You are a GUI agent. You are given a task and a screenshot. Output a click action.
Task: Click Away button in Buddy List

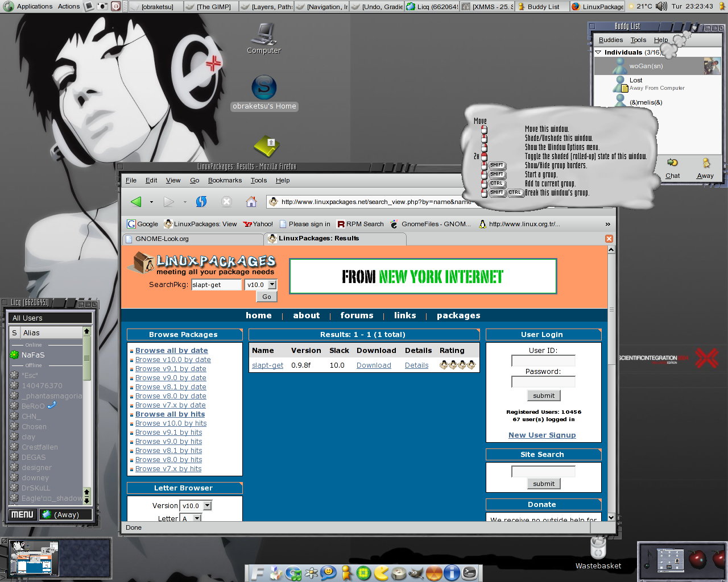705,169
